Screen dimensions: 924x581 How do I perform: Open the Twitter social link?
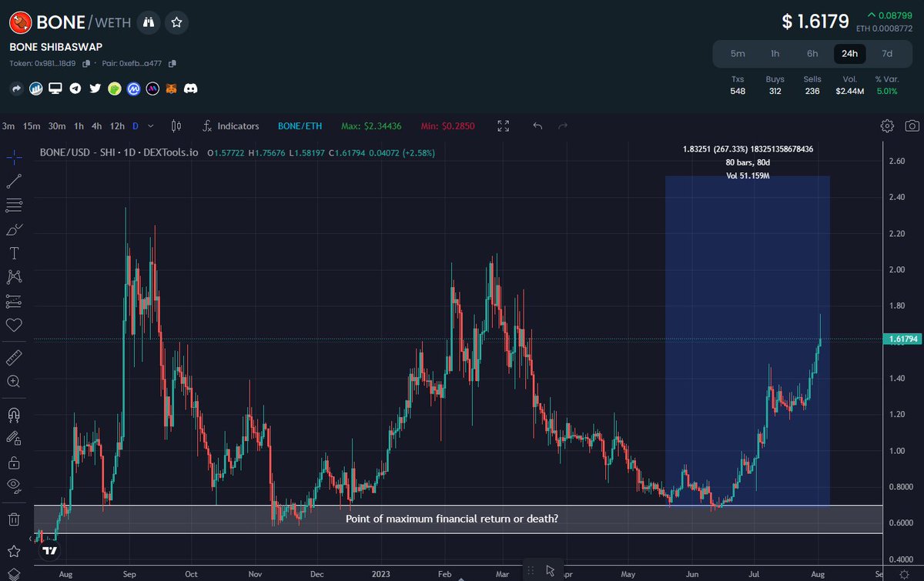(x=95, y=88)
